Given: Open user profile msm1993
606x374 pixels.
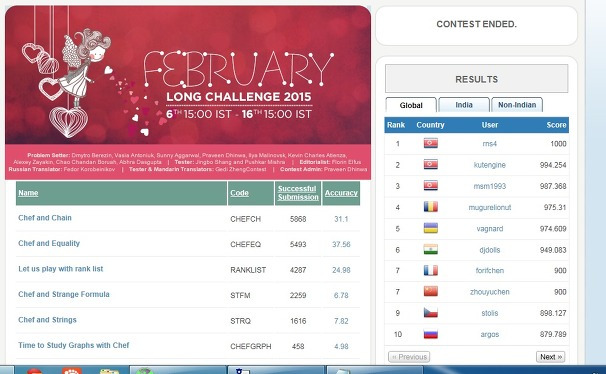Looking at the screenshot, I should pyautogui.click(x=490, y=186).
